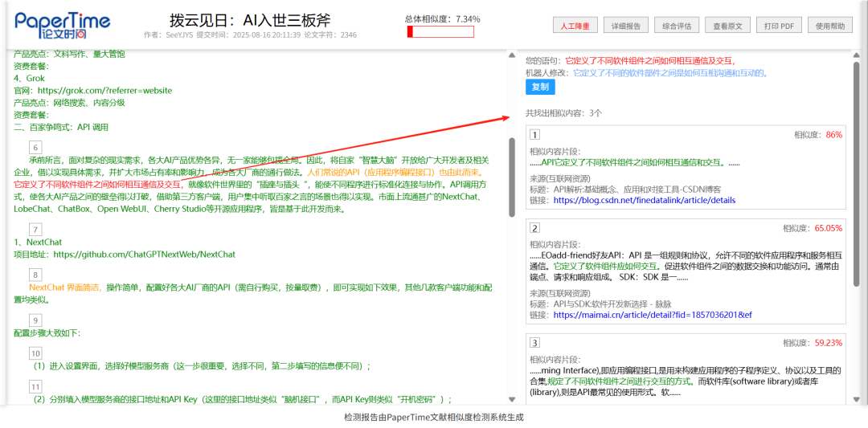The width and height of the screenshot is (868, 428).
Task: Click paragraph number box 6
Action: pos(35,147)
